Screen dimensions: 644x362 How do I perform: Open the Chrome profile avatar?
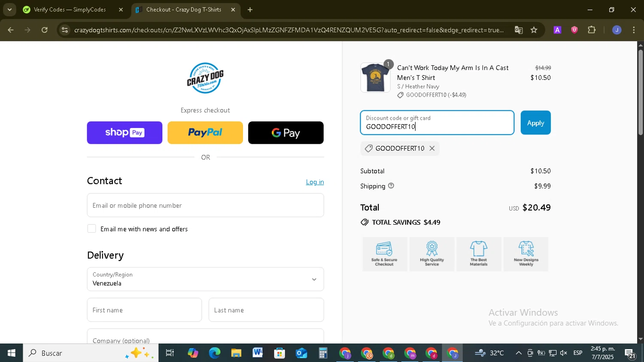pyautogui.click(x=617, y=30)
